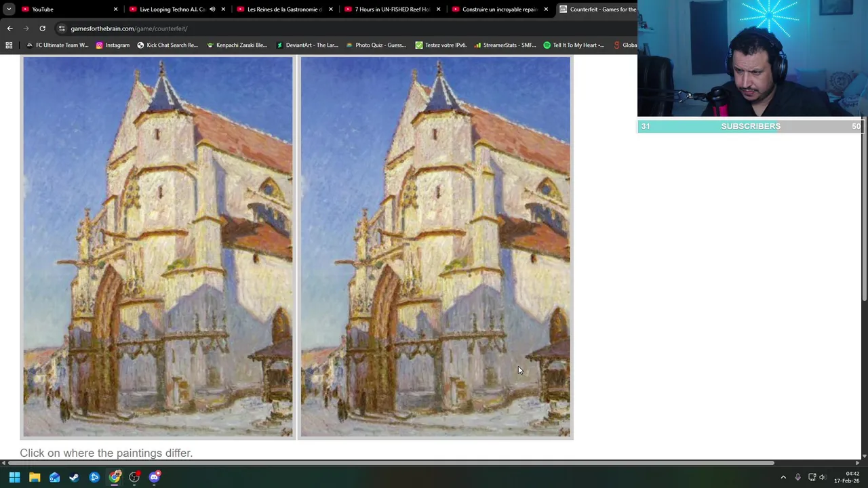Open the blue triangle app on taskbar
The width and height of the screenshot is (868, 488).
pos(94,477)
